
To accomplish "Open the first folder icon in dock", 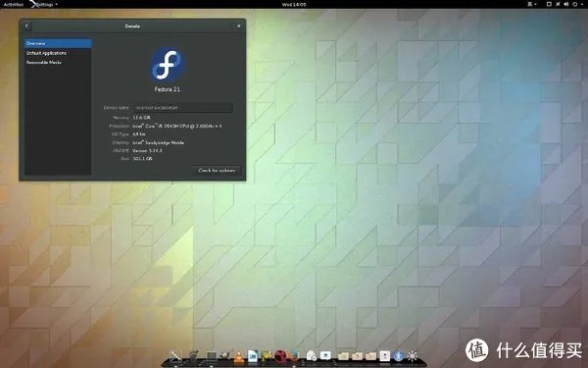I will (343, 355).
